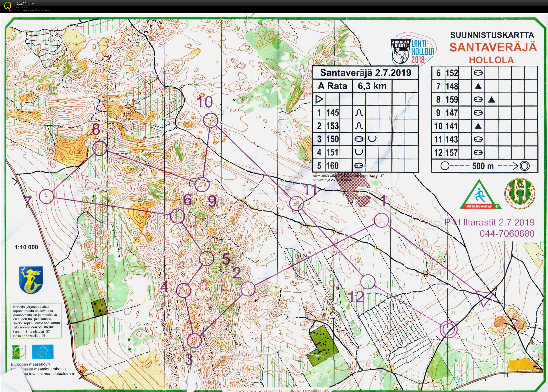Click control code '143' in the table

[451, 139]
